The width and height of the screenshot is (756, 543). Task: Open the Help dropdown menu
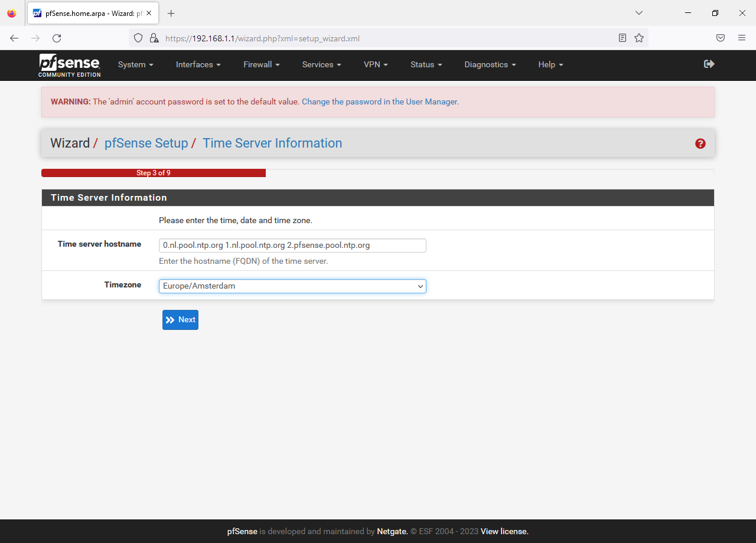point(551,65)
